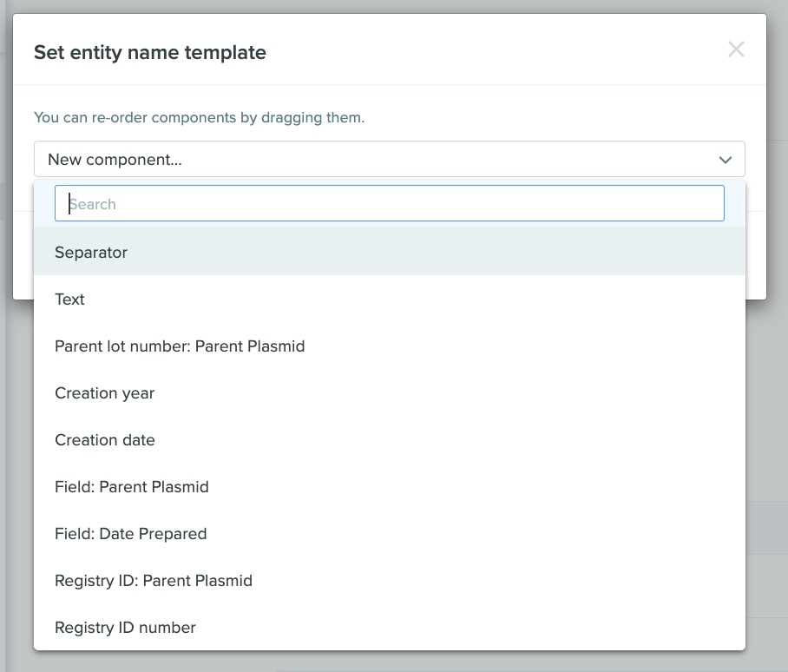788x672 pixels.
Task: Focus the Search field in dropdown
Action: pyautogui.click(x=390, y=203)
